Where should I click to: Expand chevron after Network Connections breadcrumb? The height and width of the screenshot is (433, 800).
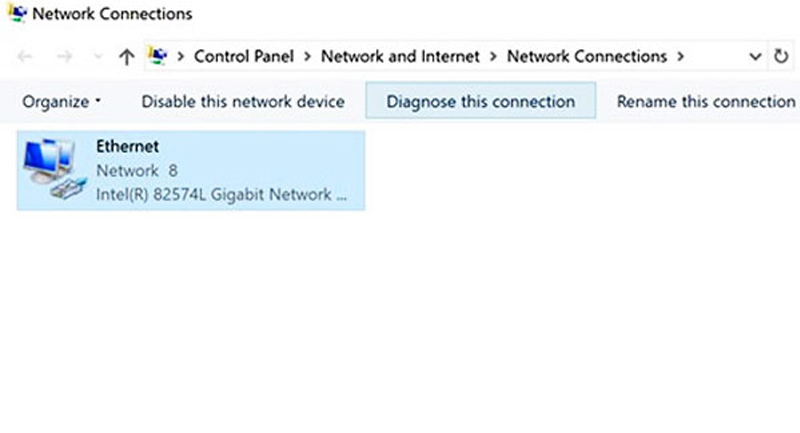coord(680,57)
